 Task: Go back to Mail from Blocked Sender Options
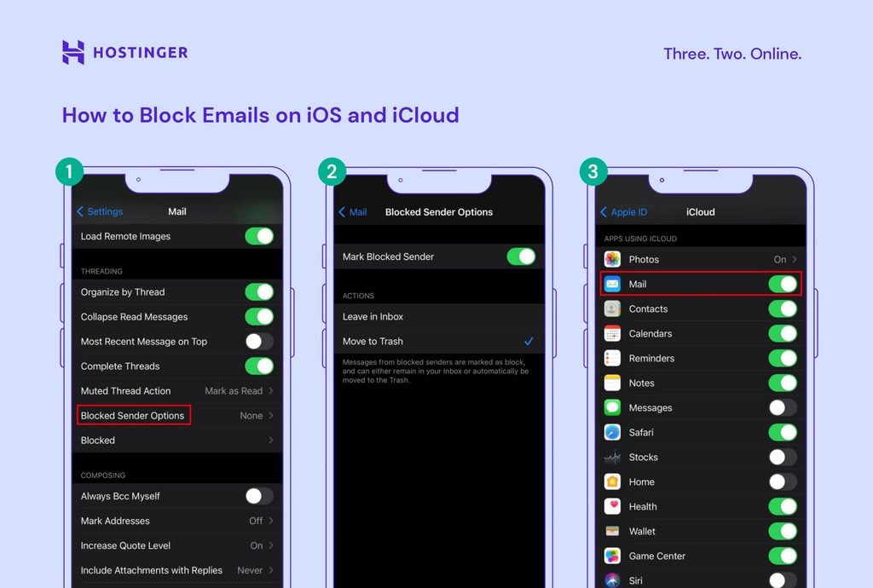tap(352, 212)
